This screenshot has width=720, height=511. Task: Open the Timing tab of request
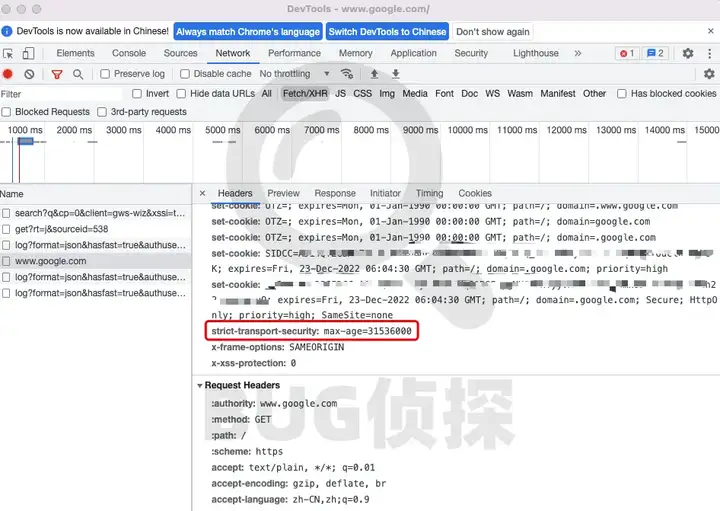429,193
